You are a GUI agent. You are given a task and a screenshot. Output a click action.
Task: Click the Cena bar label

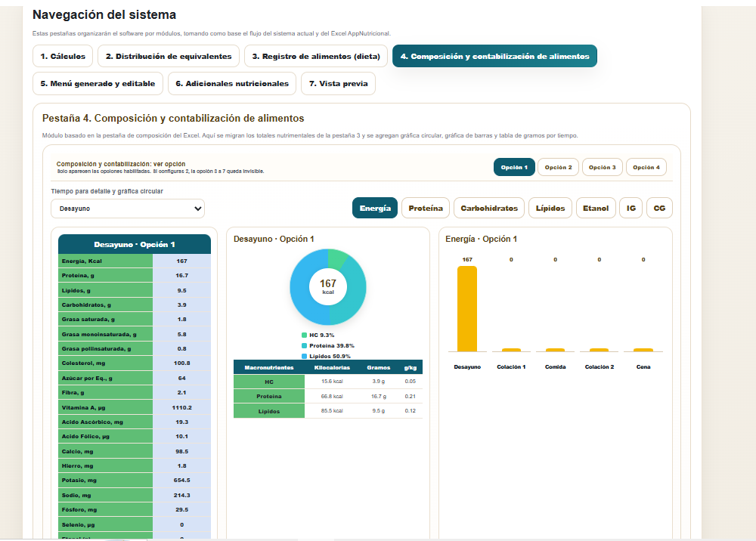point(643,366)
